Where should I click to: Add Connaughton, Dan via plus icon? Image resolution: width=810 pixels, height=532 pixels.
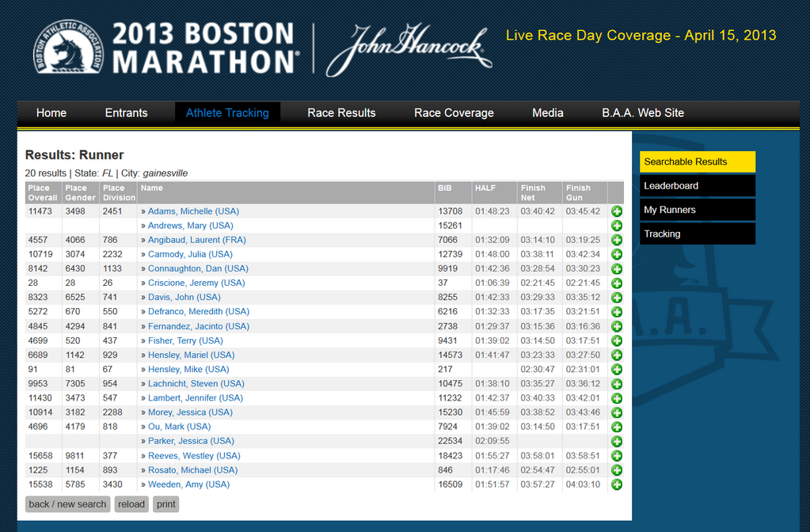coord(616,268)
